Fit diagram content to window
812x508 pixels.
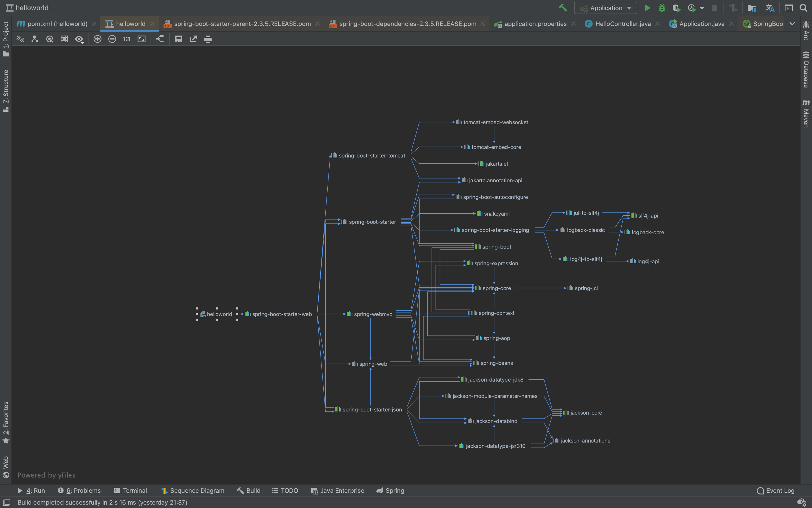click(x=142, y=39)
